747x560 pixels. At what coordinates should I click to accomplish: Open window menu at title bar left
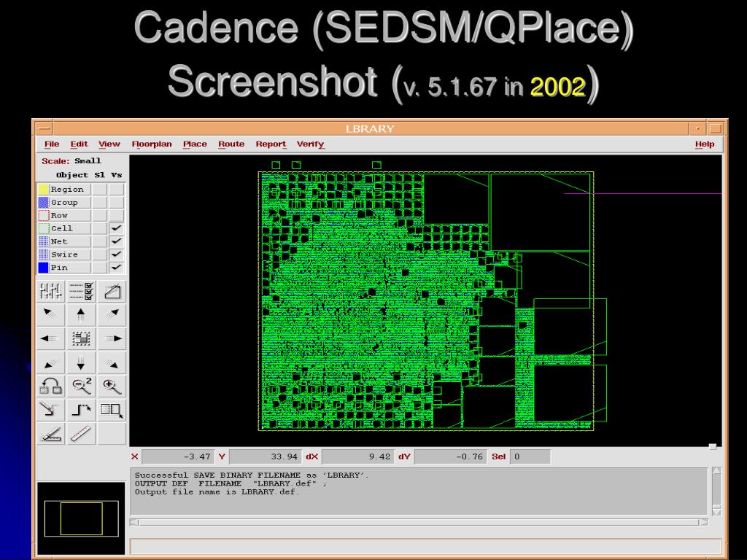point(43,128)
